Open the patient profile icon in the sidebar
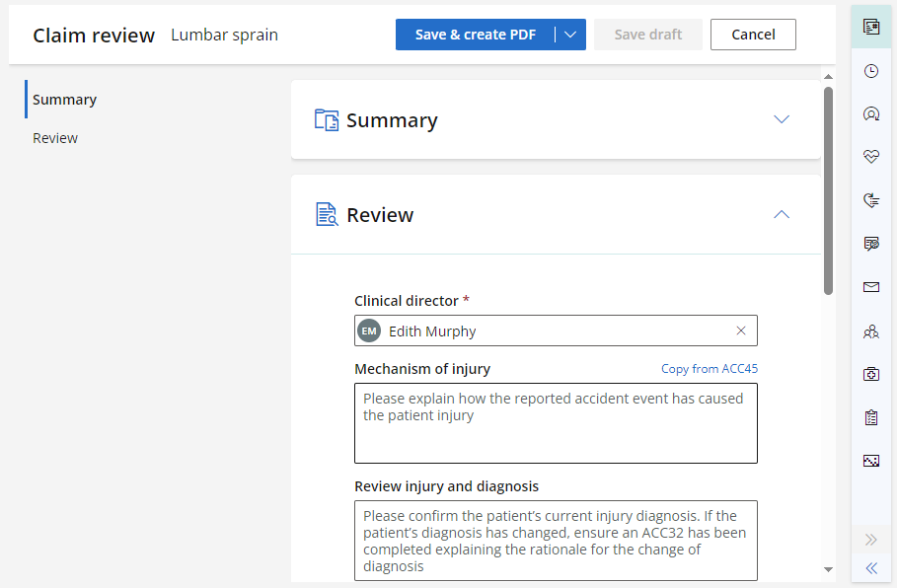The width and height of the screenshot is (897, 588). tap(871, 113)
